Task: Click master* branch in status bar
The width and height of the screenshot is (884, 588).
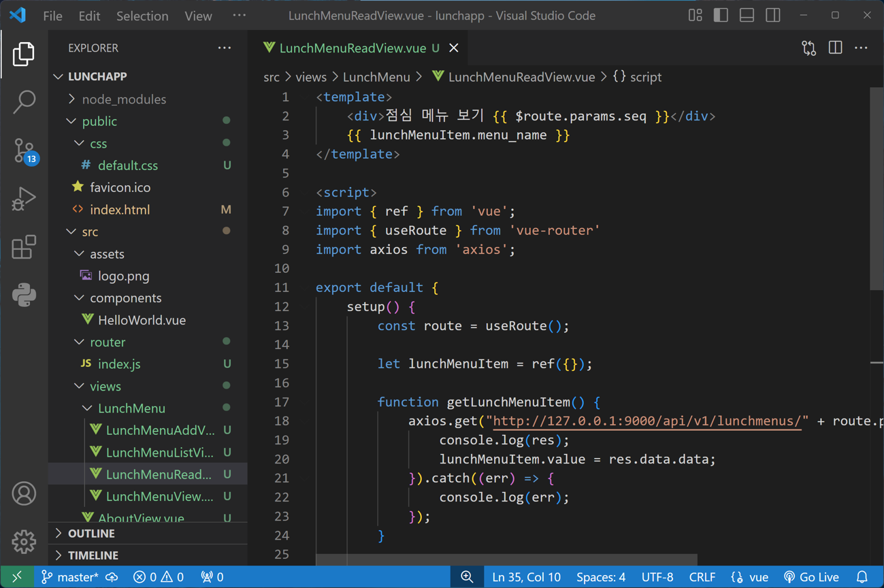Action: click(69, 576)
